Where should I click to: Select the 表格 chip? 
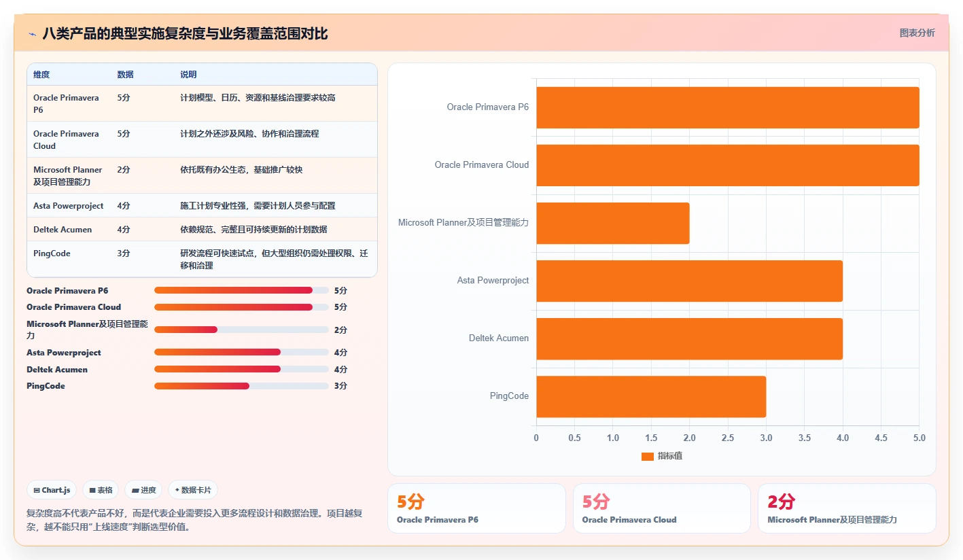click(101, 490)
